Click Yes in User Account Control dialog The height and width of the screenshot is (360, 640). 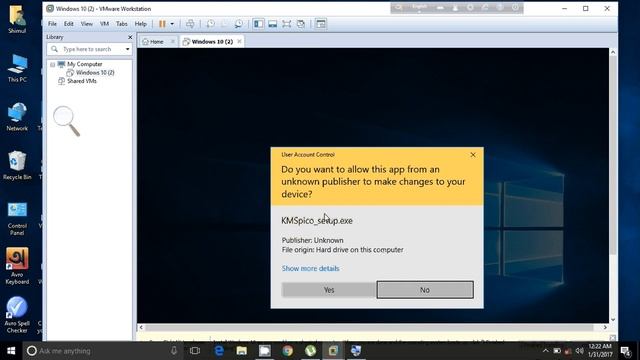coord(329,290)
